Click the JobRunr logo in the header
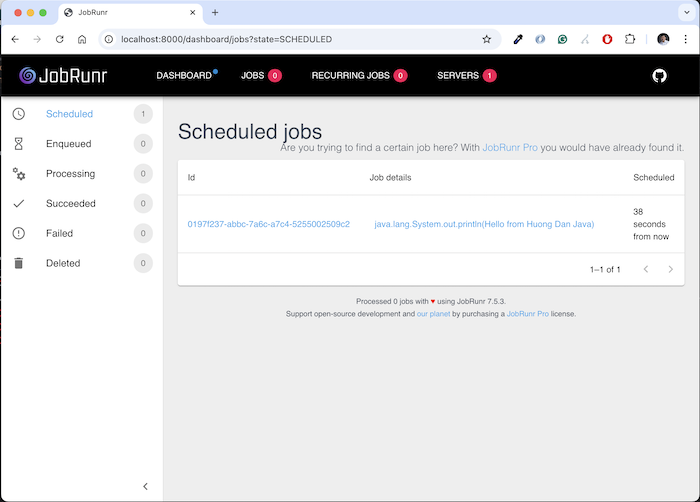The height and width of the screenshot is (502, 700). click(63, 75)
